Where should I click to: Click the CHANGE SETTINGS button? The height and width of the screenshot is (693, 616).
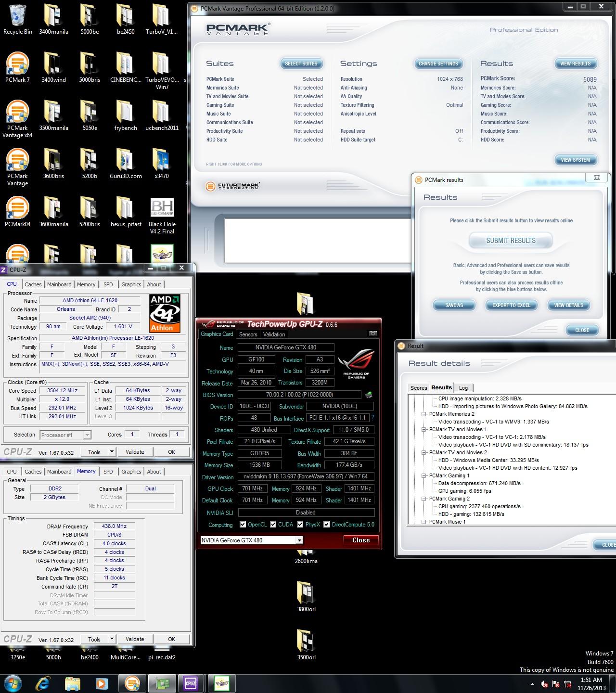point(438,64)
